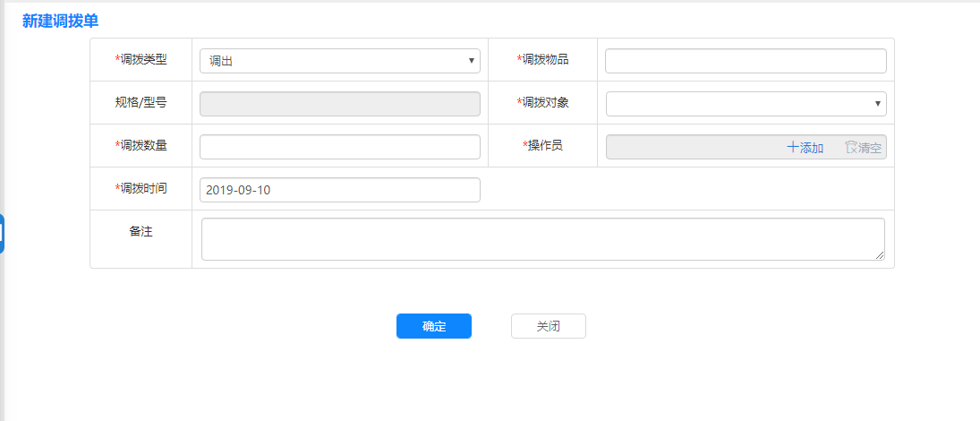Click into the 调拨物品 input field
The image size is (980, 421).
pos(746,61)
